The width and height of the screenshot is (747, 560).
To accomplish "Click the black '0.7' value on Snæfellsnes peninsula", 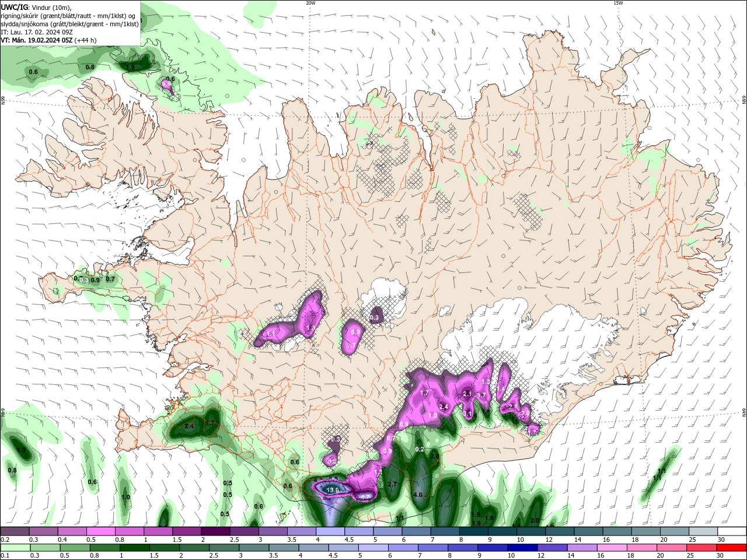I will point(110,279).
